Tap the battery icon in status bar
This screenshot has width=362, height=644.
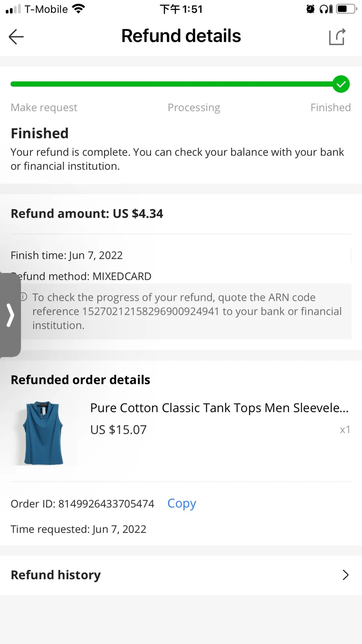347,9
